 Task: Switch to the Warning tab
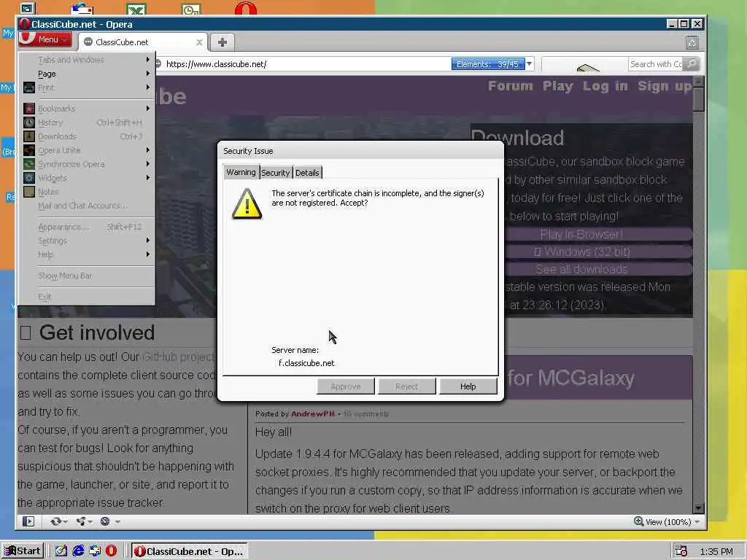tap(241, 172)
